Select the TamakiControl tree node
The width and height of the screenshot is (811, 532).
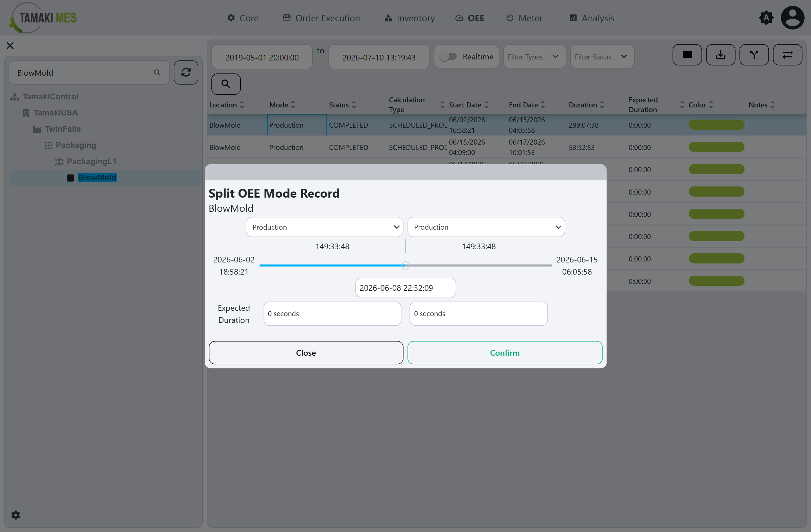click(50, 96)
